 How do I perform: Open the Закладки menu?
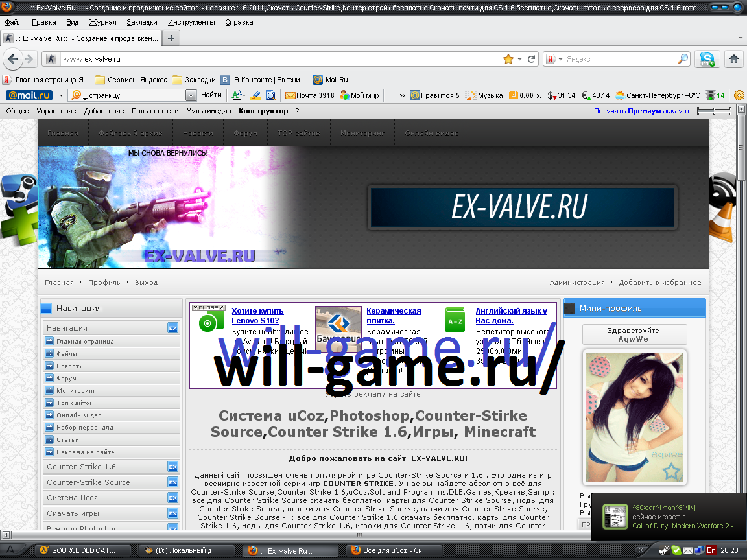pyautogui.click(x=142, y=23)
